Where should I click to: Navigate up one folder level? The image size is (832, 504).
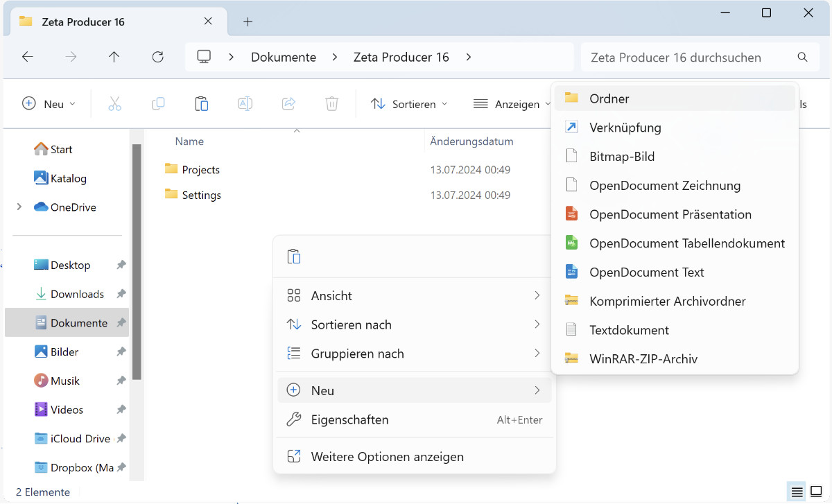[x=114, y=57]
